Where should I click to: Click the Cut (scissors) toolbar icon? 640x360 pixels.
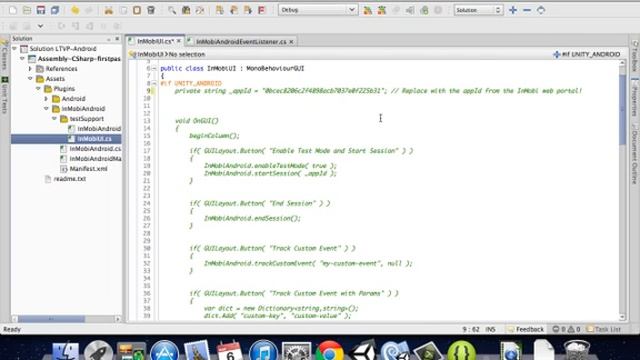pos(109,10)
